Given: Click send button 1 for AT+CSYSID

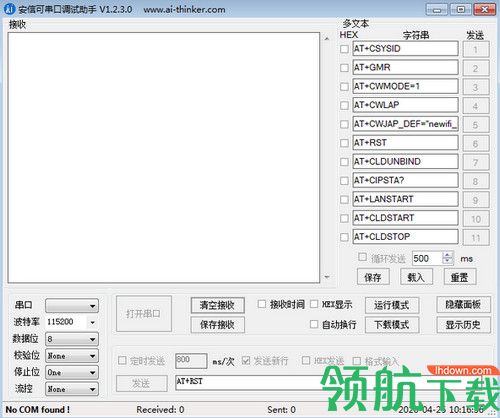Looking at the screenshot, I should (x=476, y=49).
